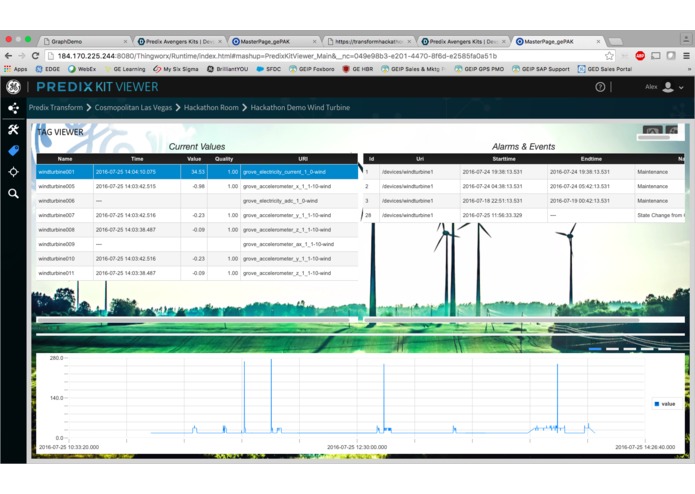The image size is (695, 494).
Task: Sort Alarms by Endtime column
Action: coord(591,159)
